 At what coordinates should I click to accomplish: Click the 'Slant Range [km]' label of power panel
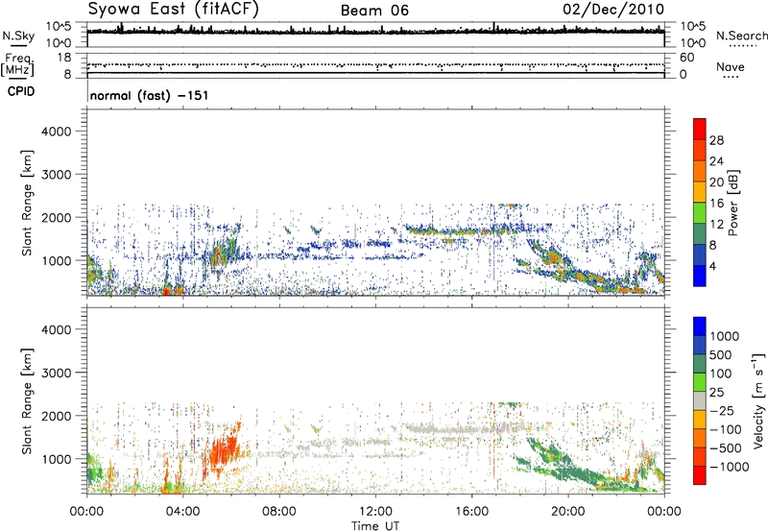point(27,203)
